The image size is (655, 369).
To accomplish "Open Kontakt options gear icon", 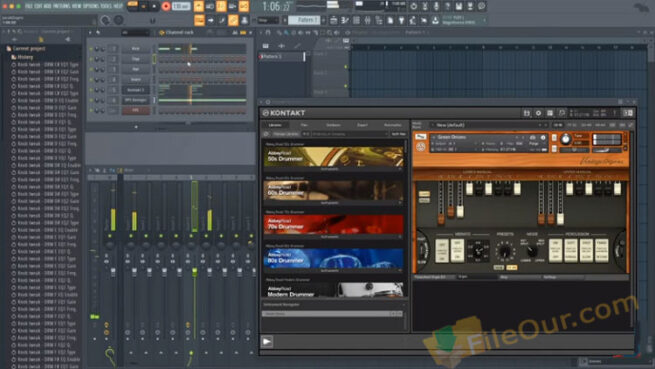I will click(x=538, y=113).
